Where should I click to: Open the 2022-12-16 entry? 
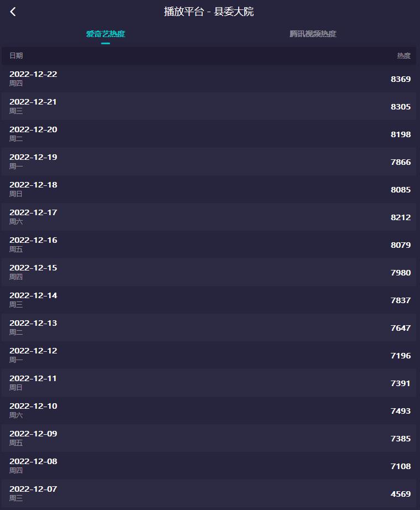point(210,244)
